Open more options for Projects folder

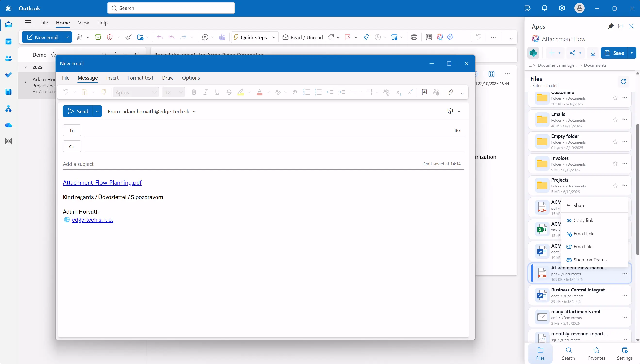point(625,186)
